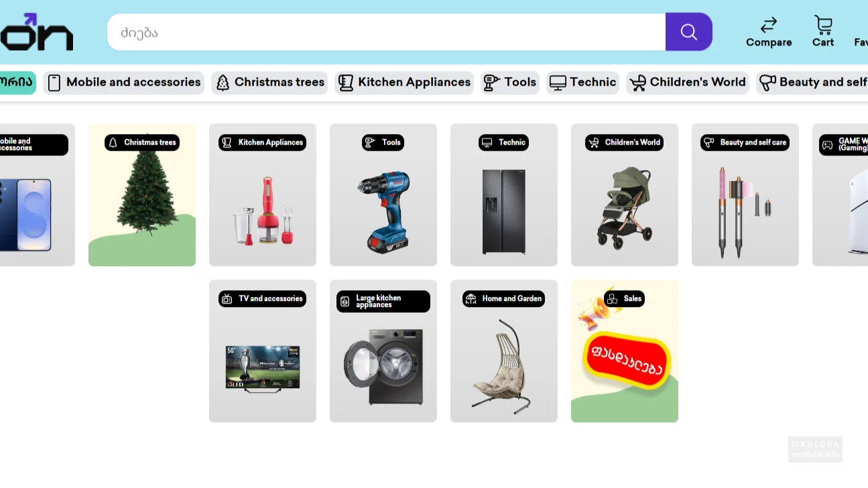Click the stroller icon in Children's World tab

tap(637, 82)
